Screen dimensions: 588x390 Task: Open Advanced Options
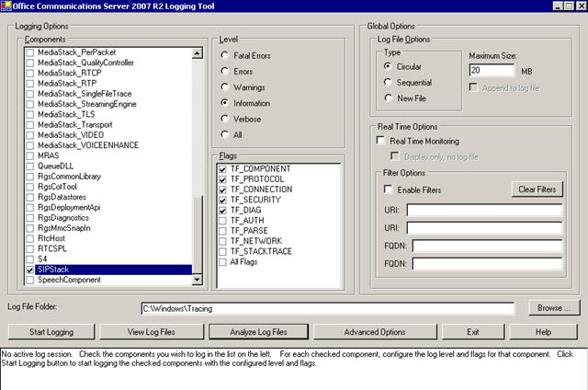click(x=375, y=332)
